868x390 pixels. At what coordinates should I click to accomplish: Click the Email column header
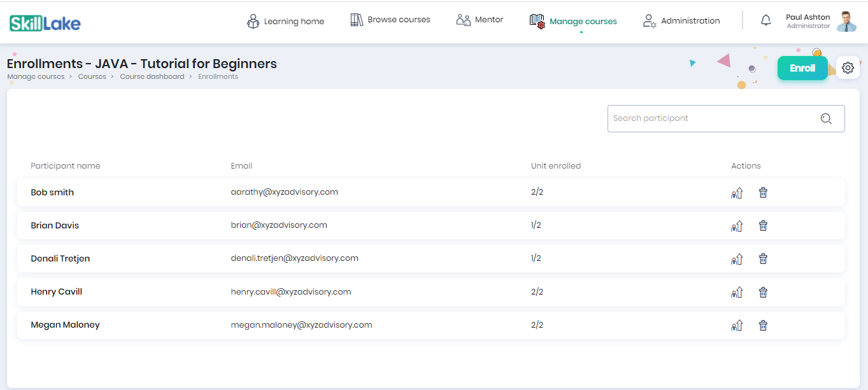[241, 166]
